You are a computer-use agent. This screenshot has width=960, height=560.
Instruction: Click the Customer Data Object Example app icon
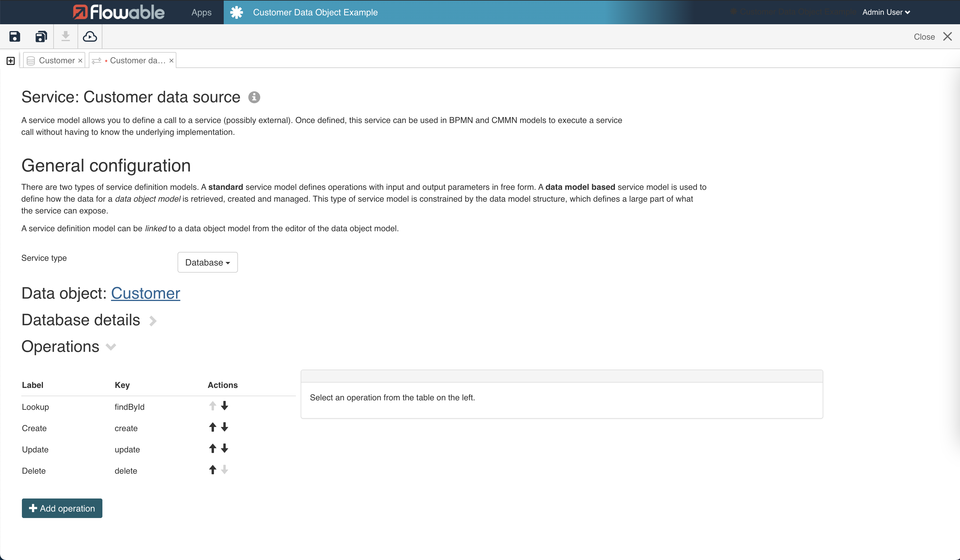236,12
